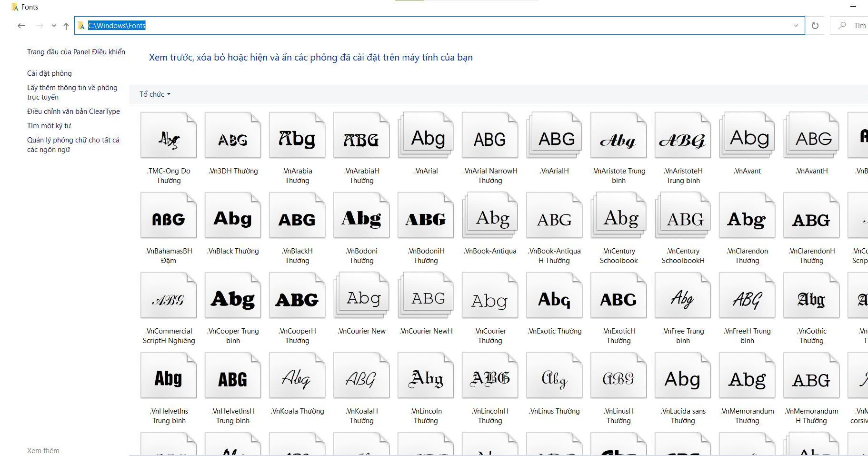Select the .VnBlack Thường font icon

233,215
